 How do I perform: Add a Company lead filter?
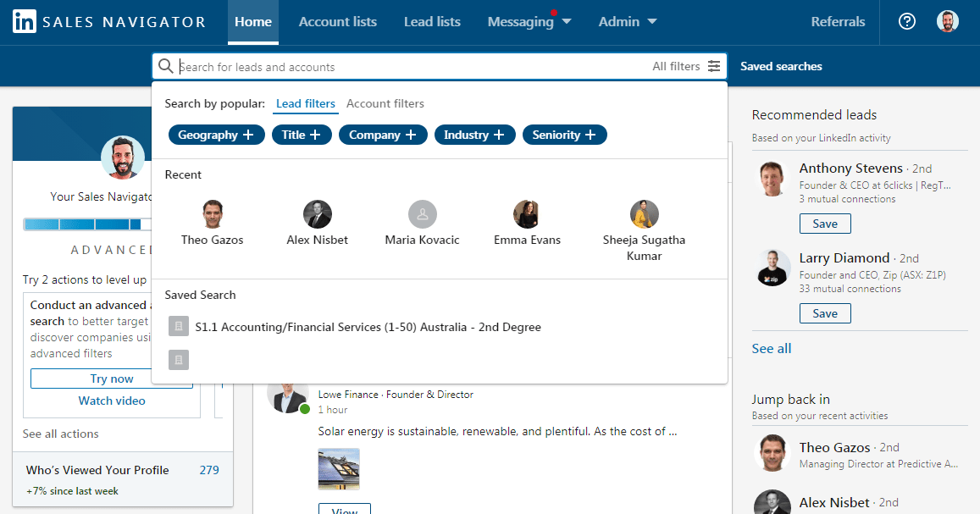(383, 135)
